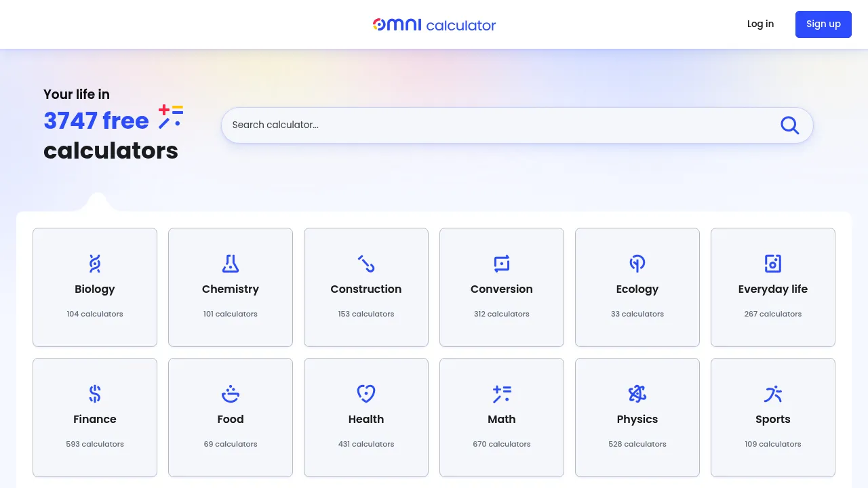Open the Health heart icon

coord(366,394)
